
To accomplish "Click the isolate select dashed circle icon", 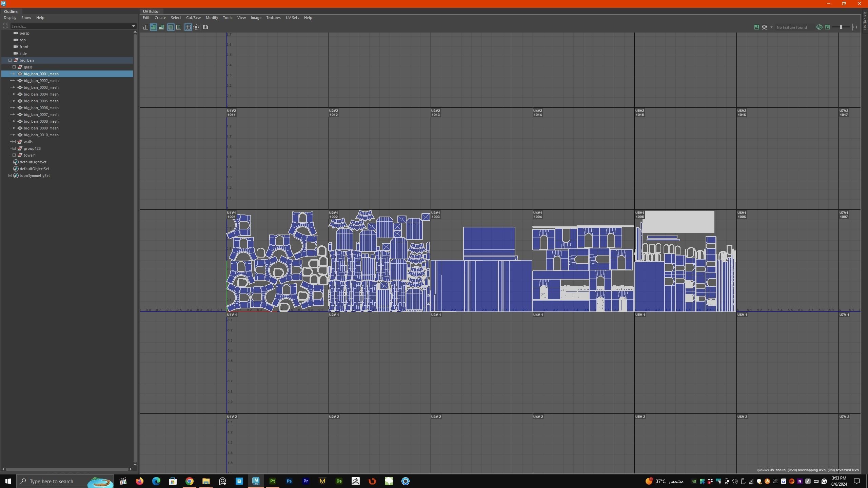I will pos(196,27).
